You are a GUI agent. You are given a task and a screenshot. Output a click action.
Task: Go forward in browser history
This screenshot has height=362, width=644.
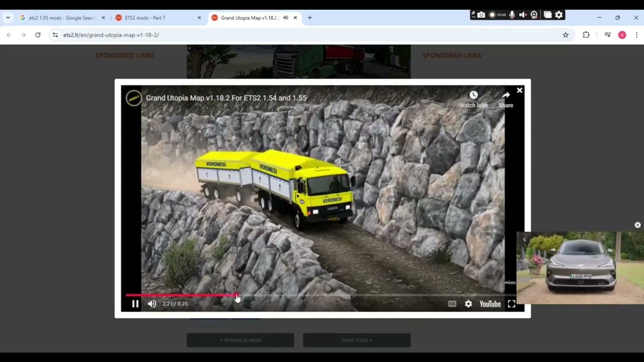click(x=23, y=35)
